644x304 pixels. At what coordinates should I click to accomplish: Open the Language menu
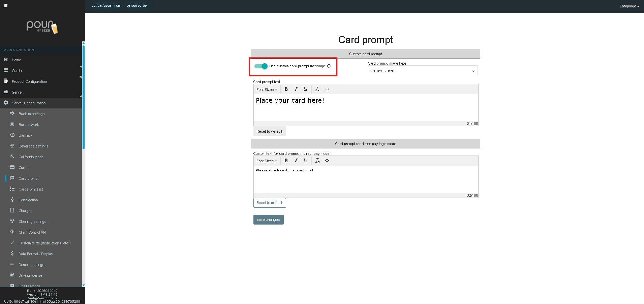[x=629, y=6]
